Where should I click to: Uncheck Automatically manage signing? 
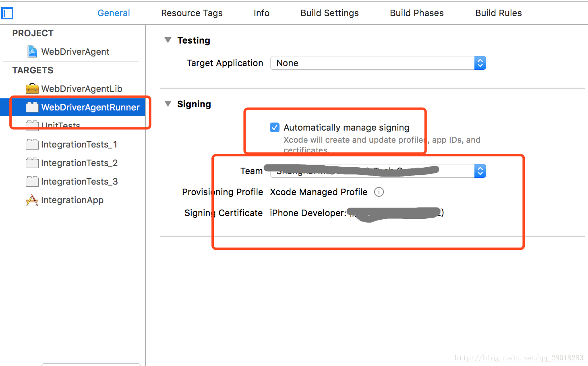click(x=275, y=127)
